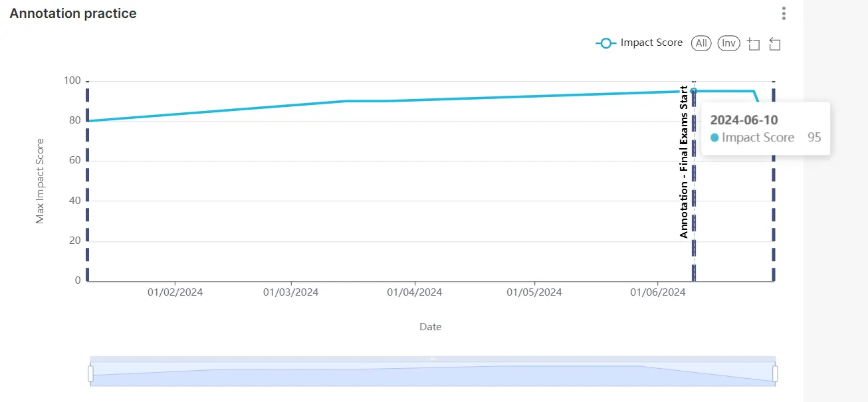Click the zoom reset (undo zoom) icon
The width and height of the screenshot is (868, 402).
[x=774, y=43]
